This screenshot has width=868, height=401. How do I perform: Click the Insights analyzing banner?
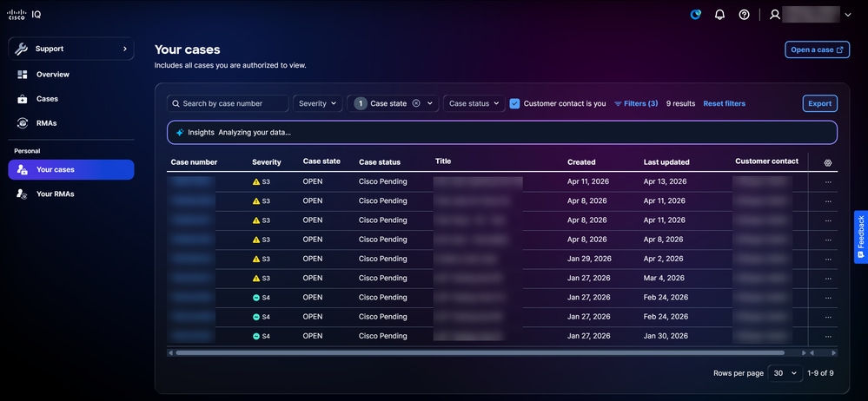502,133
